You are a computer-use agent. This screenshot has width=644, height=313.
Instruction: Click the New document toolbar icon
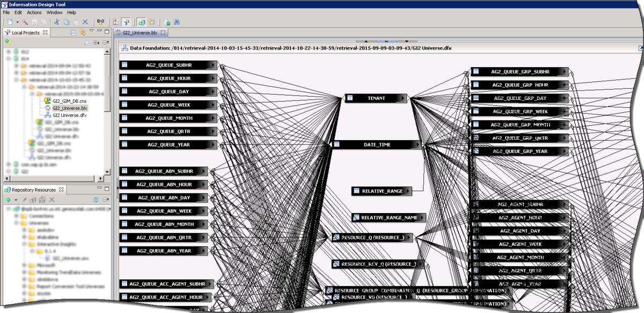pos(10,22)
